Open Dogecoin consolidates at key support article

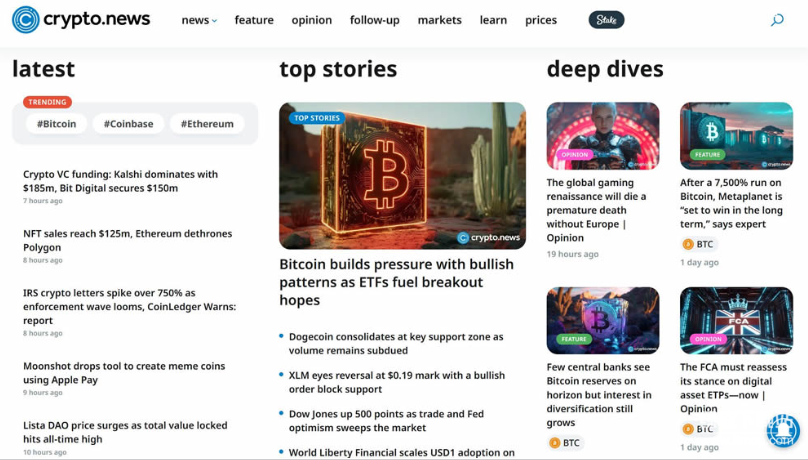396,343
